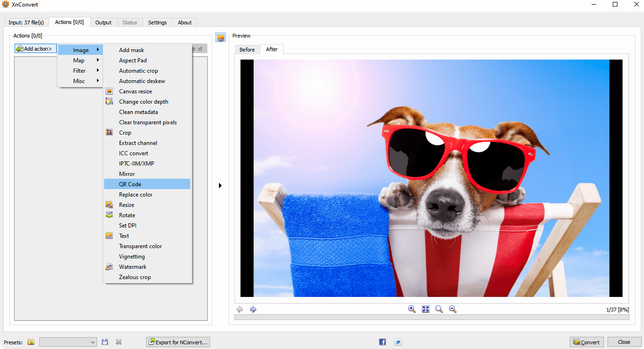Click the preview progress bar

(x=431, y=318)
